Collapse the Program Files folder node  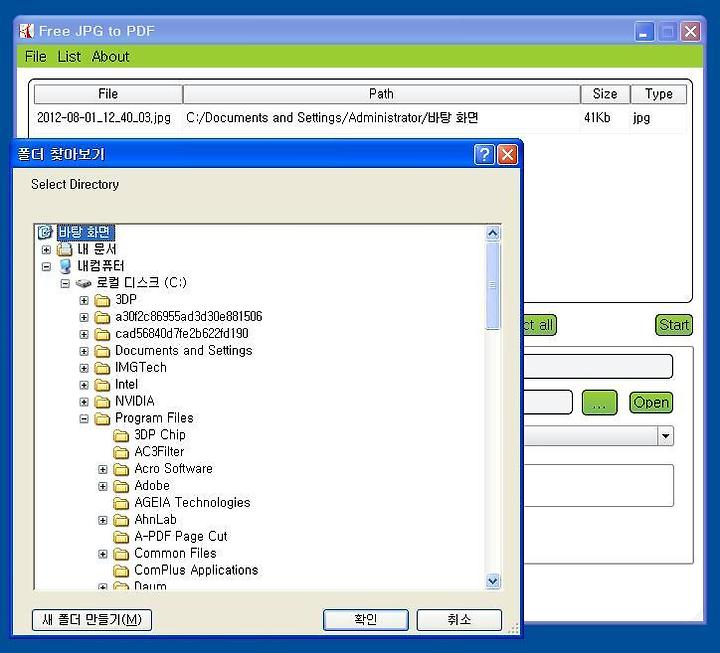(x=84, y=419)
